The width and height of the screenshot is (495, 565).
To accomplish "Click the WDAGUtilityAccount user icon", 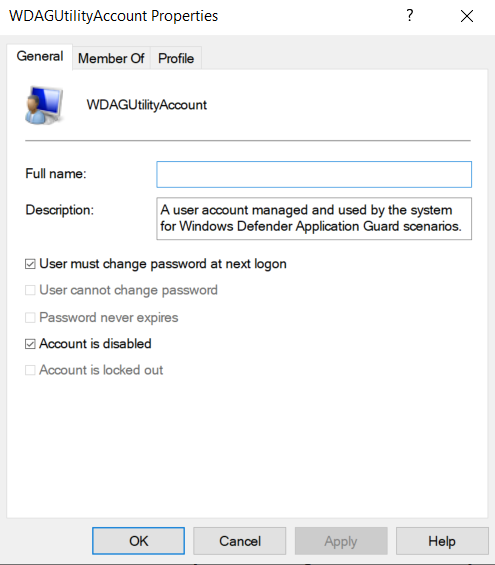I will [44, 105].
